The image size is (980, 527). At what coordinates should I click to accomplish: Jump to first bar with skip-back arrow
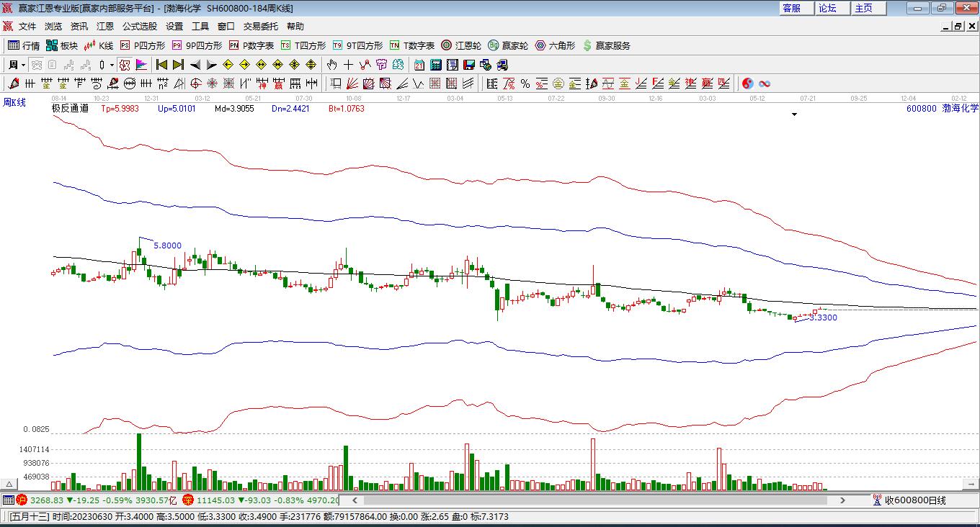click(161, 65)
